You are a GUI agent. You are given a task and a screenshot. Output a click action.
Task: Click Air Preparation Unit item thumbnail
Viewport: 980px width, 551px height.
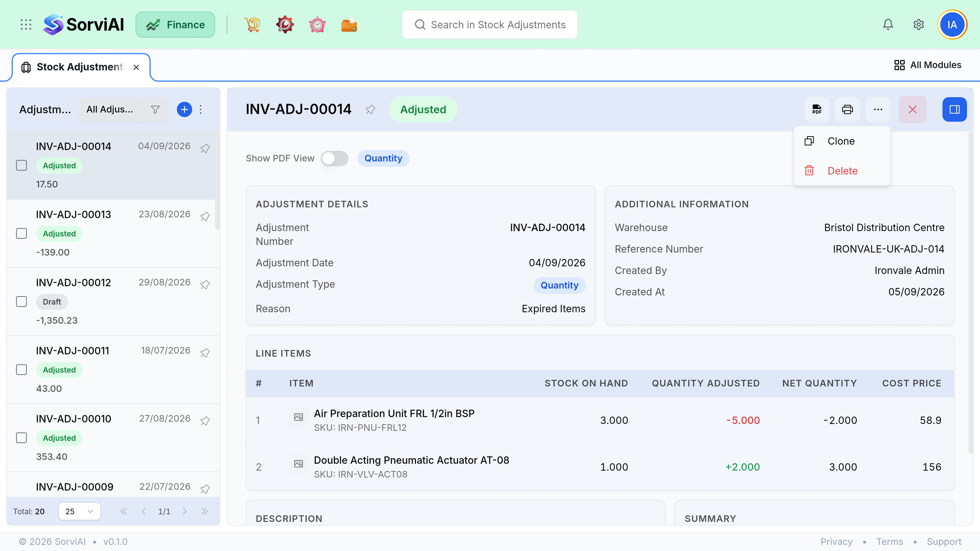(x=299, y=417)
